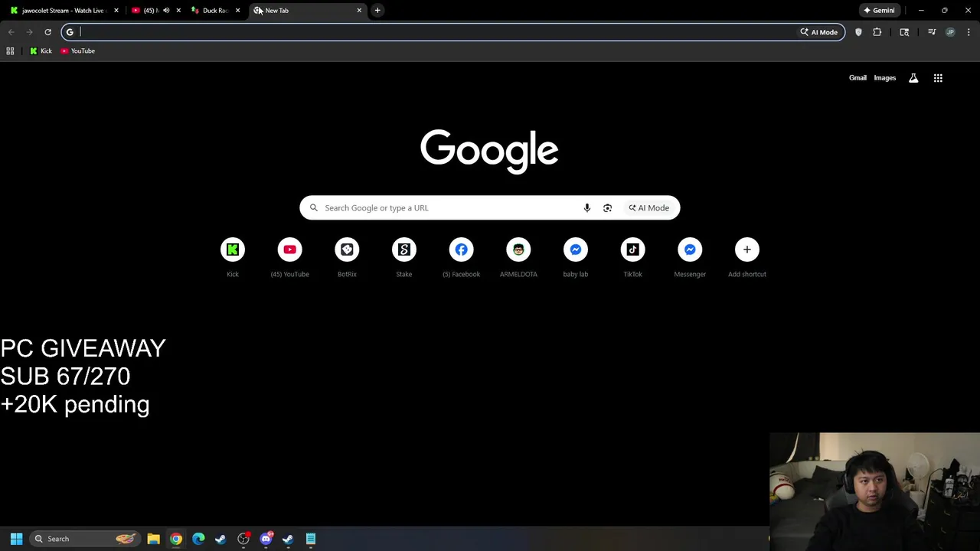Search by image with Google Lens icon
The image size is (980, 551).
tap(607, 207)
